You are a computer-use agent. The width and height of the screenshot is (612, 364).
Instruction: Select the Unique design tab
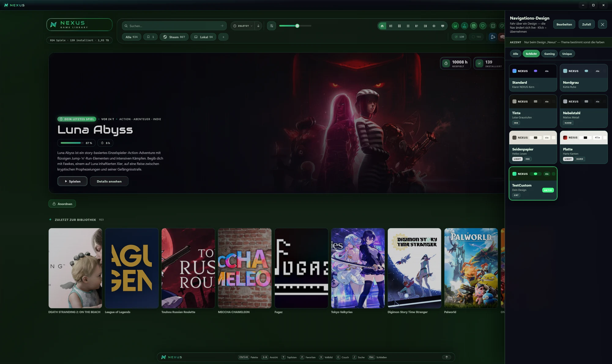click(x=567, y=54)
